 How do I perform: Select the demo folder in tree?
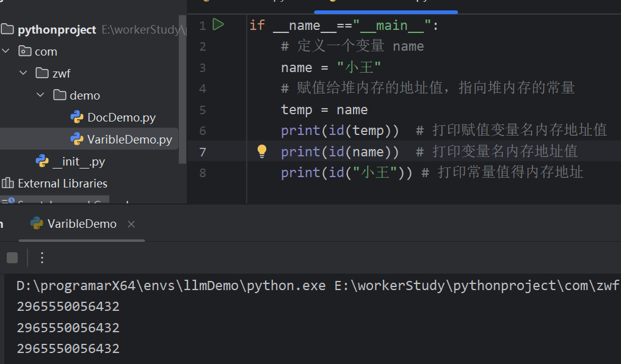point(85,96)
